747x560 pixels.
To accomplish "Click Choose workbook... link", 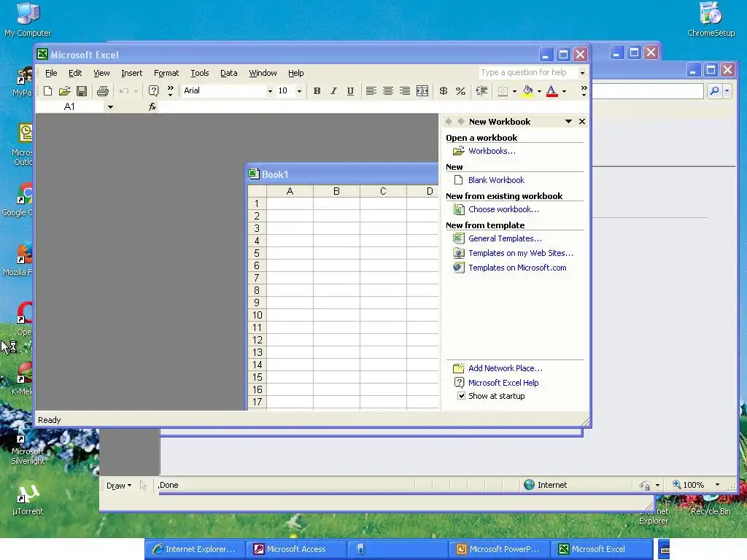I will (x=503, y=209).
